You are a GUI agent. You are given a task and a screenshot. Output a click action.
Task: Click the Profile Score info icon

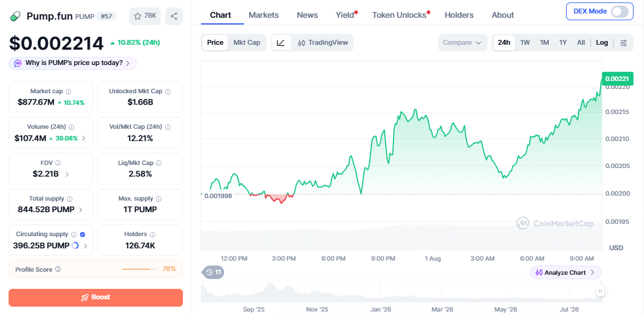58,269
